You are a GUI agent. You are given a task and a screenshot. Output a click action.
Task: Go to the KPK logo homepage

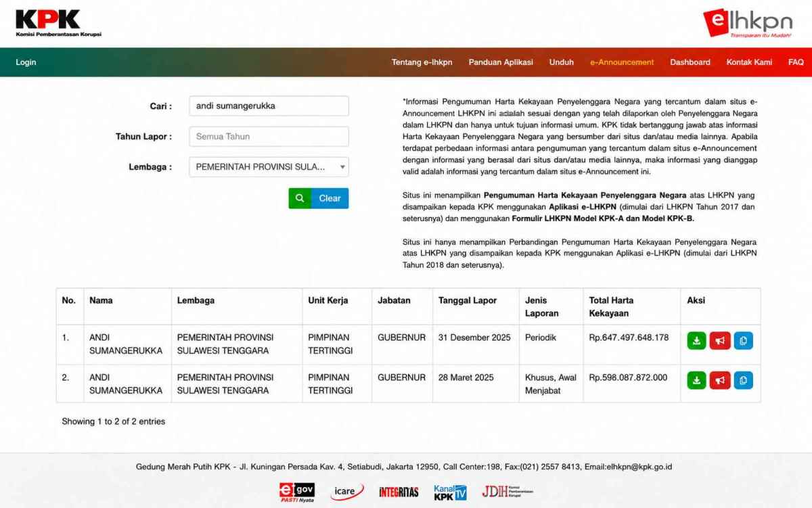point(58,23)
